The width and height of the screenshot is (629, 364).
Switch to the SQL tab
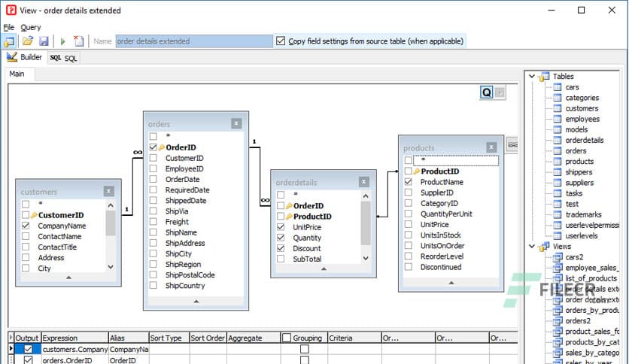click(x=63, y=58)
